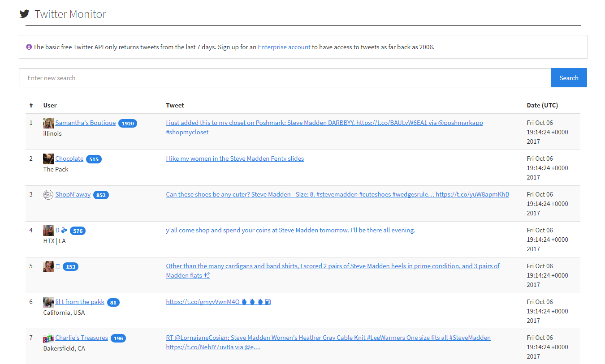Click ShopN'away circular logo avatar
Screen dimensions: 605x364
point(48,195)
